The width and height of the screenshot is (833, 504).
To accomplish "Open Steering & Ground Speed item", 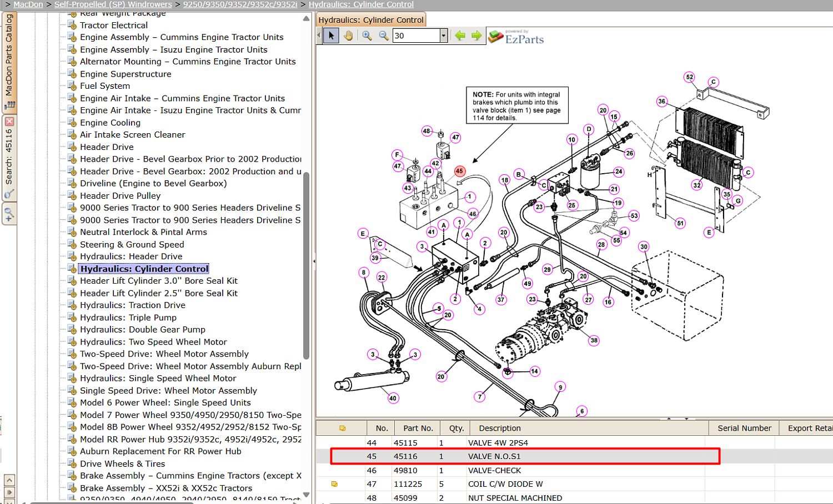I will point(132,244).
